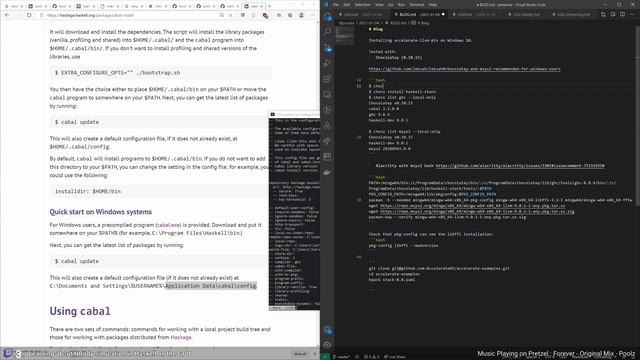Open the VS Code Search view
Viewport: 640px width, 360px height.
coord(327,32)
